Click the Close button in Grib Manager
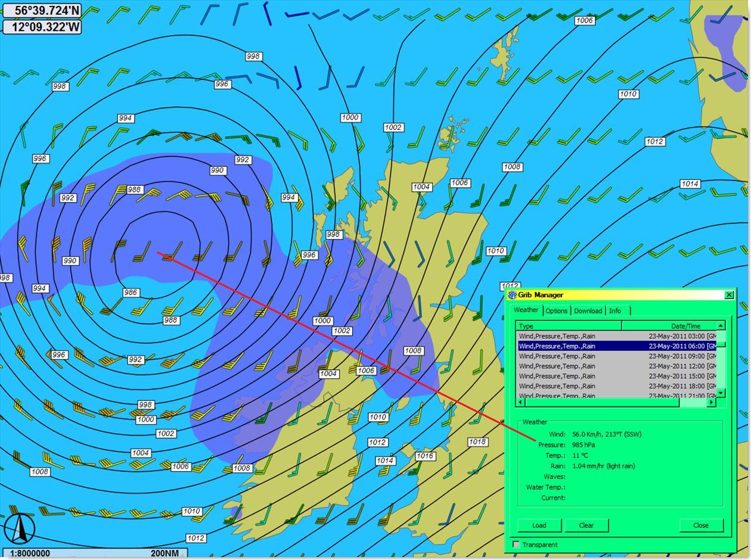The width and height of the screenshot is (751, 560). [700, 525]
